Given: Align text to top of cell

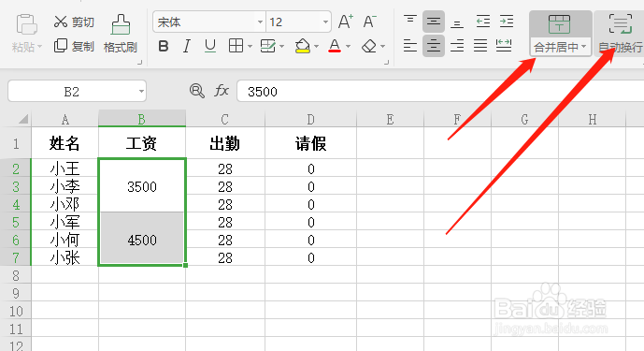Looking at the screenshot, I should pos(410,22).
